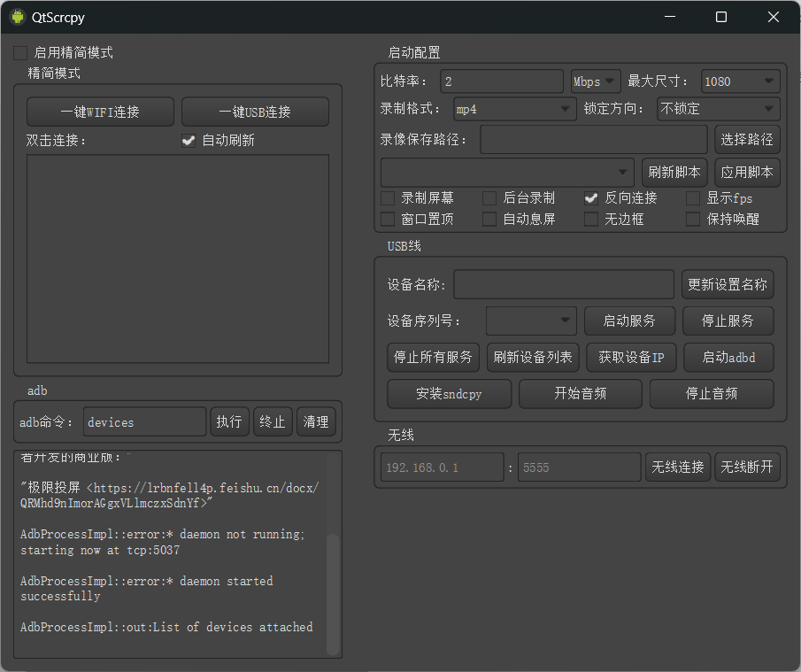The height and width of the screenshot is (672, 801).
Task: Click 清理 log button
Action: pyautogui.click(x=316, y=421)
